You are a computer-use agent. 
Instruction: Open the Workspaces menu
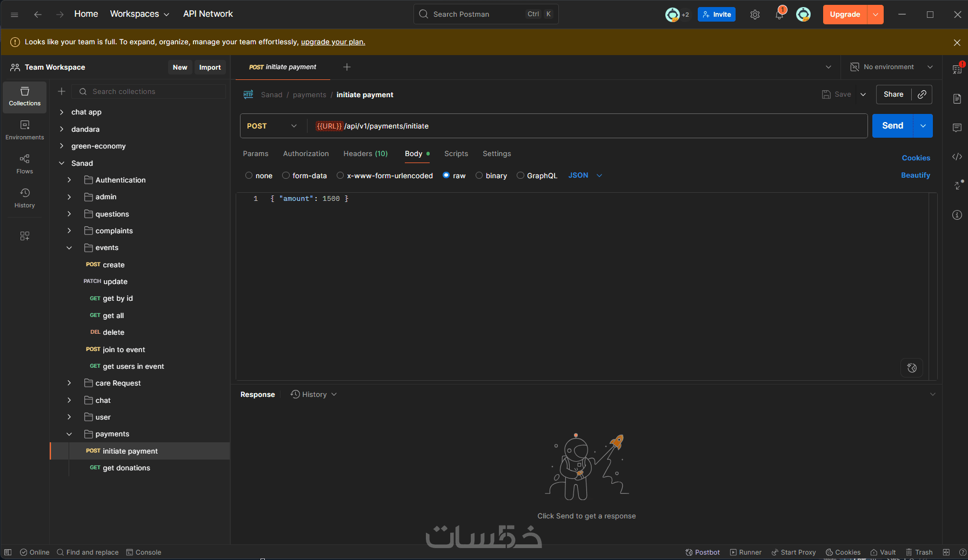pyautogui.click(x=139, y=14)
